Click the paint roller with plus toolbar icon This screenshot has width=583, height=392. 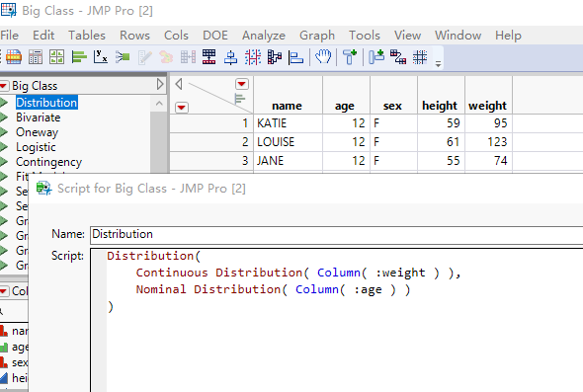coord(350,57)
